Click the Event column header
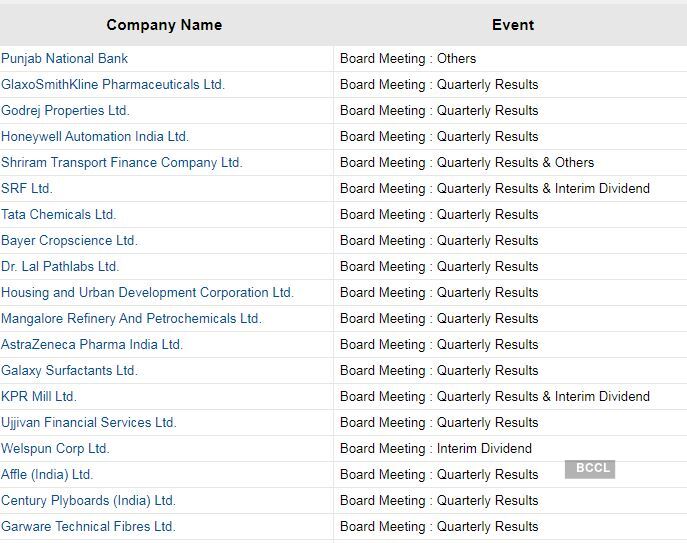687x543 pixels. (513, 25)
